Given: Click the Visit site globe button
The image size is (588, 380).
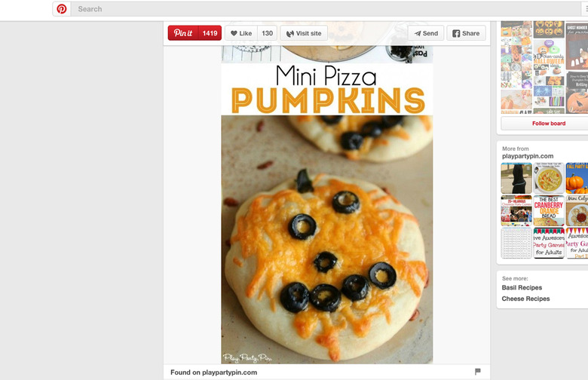Looking at the screenshot, I should click(304, 33).
